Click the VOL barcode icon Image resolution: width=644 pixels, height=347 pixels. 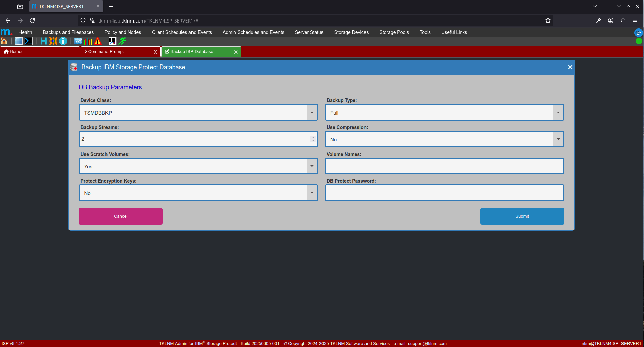click(113, 41)
